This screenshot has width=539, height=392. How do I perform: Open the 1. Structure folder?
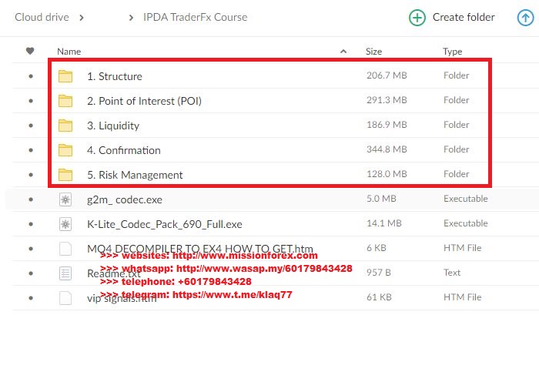click(115, 76)
